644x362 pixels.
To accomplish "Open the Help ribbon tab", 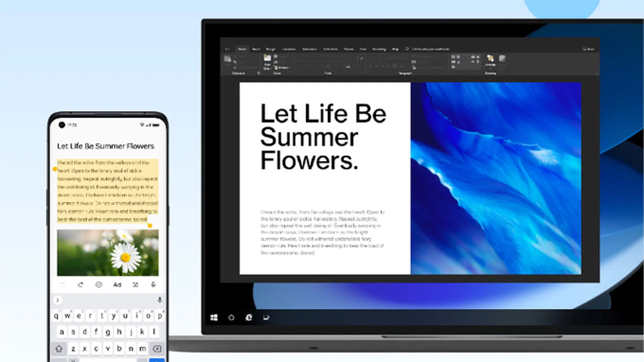I will tap(395, 49).
